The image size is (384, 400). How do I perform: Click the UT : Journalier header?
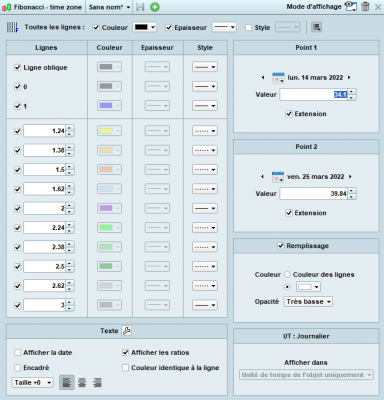click(x=306, y=336)
